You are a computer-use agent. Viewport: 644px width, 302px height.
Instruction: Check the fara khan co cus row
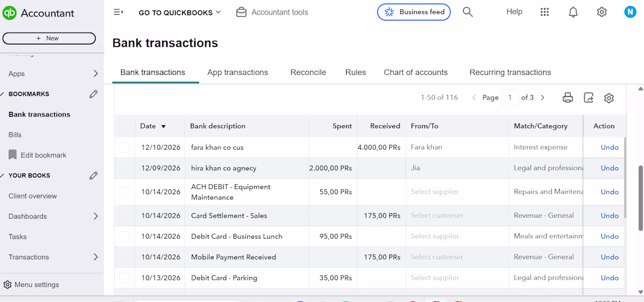coord(125,147)
